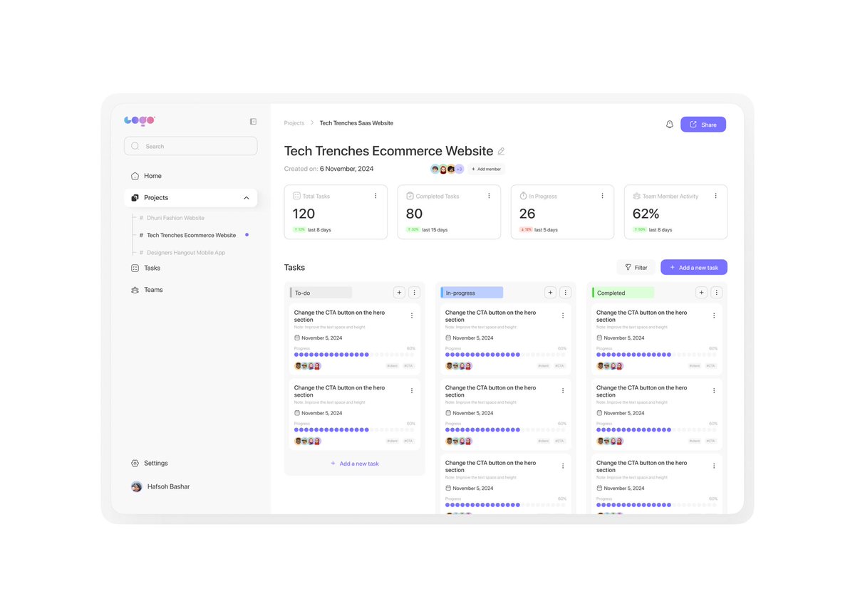Click Add a new task in the To-do column
855x616 pixels.
point(354,463)
